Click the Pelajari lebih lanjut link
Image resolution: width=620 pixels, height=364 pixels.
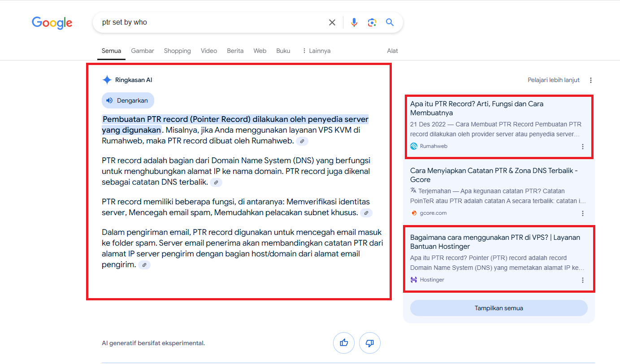coord(554,80)
